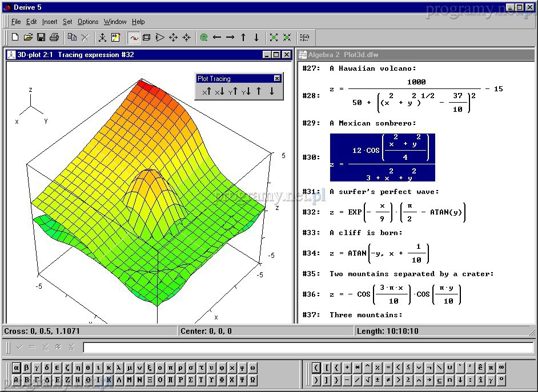Click the New document icon
The width and height of the screenshot is (538, 392).
point(15,38)
